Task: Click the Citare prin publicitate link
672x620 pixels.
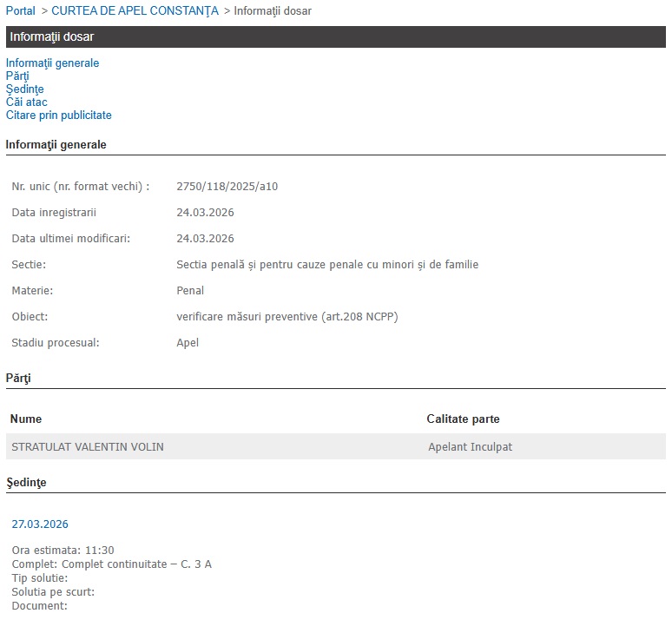Action: point(58,115)
